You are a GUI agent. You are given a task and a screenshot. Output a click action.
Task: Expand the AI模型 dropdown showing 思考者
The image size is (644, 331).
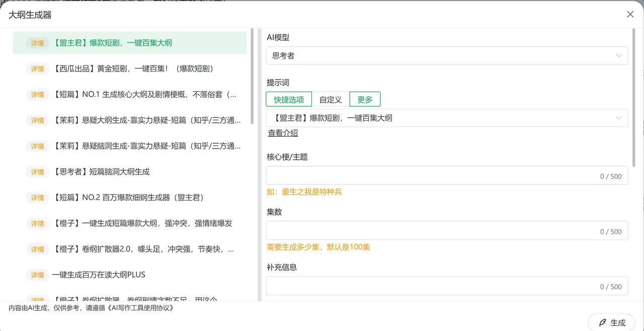[446, 56]
